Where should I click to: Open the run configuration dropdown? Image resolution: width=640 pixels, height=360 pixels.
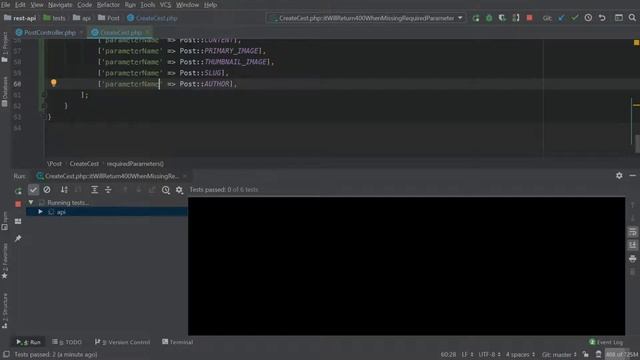(366, 18)
